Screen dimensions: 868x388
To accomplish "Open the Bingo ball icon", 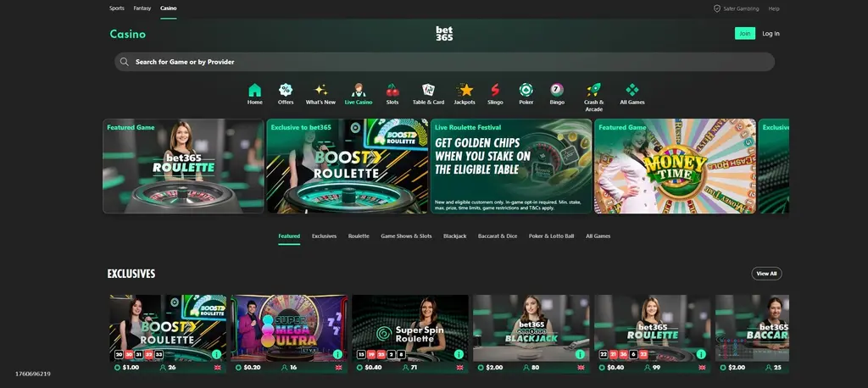I will tap(557, 90).
